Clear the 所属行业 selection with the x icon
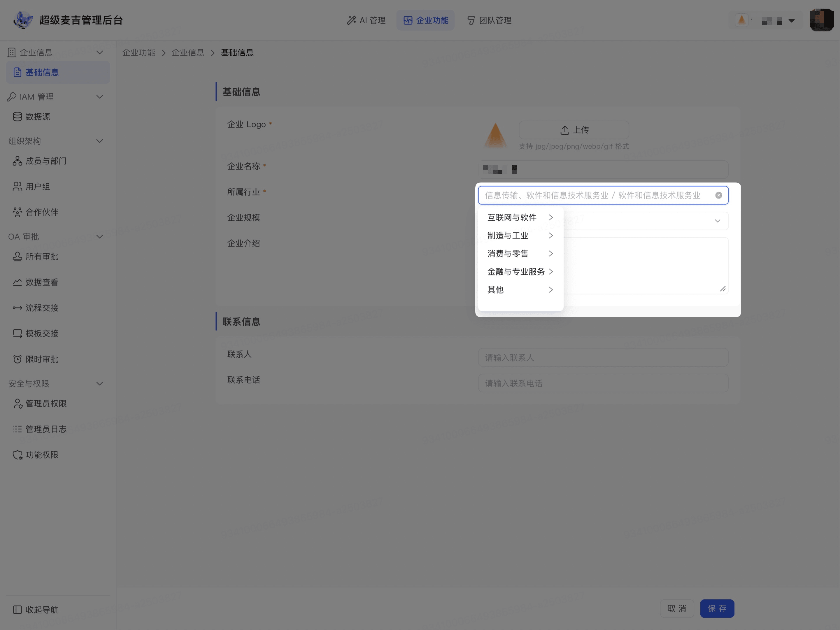This screenshot has height=630, width=840. [x=718, y=195]
